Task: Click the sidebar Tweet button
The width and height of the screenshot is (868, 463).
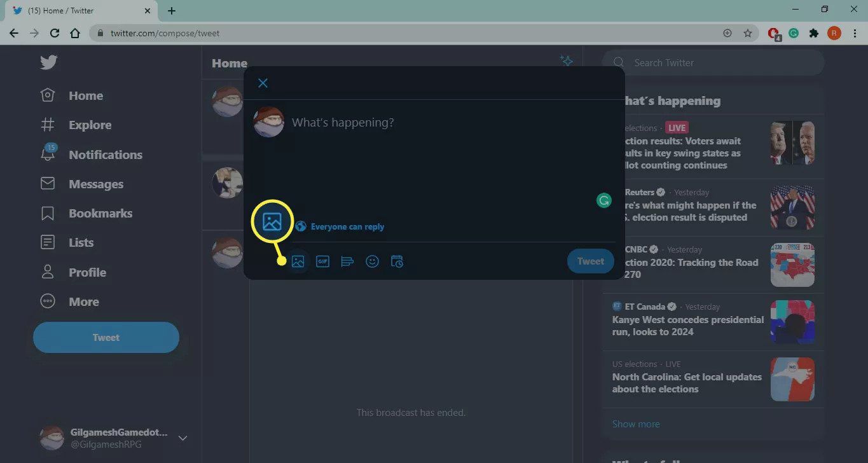Action: [x=106, y=337]
